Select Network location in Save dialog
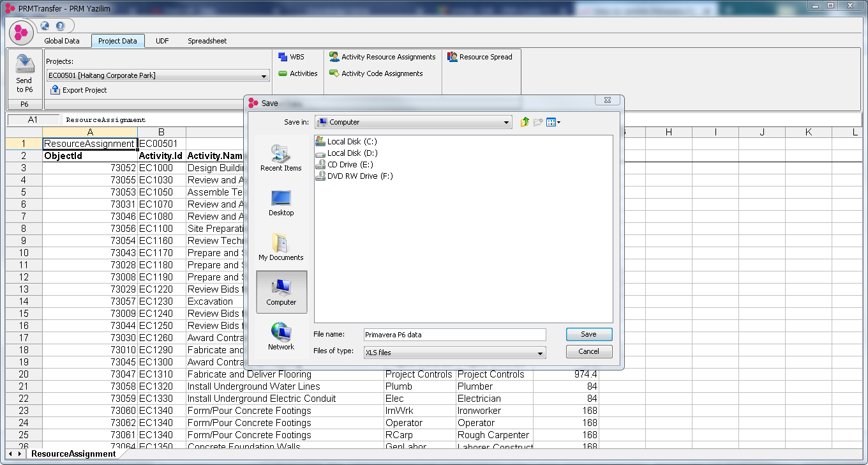 coord(281,337)
